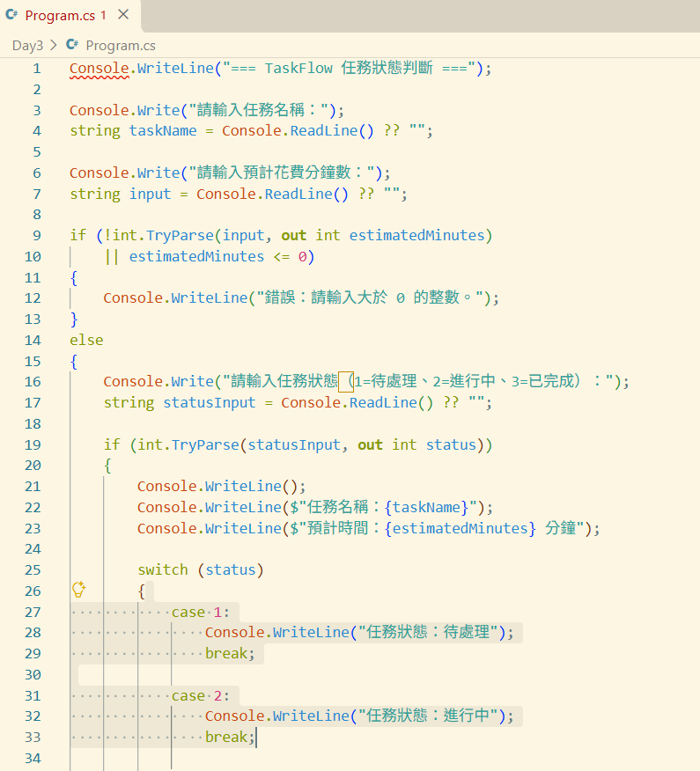Open the Program.cs breadcrumb item
This screenshot has height=771, width=700.
121,46
